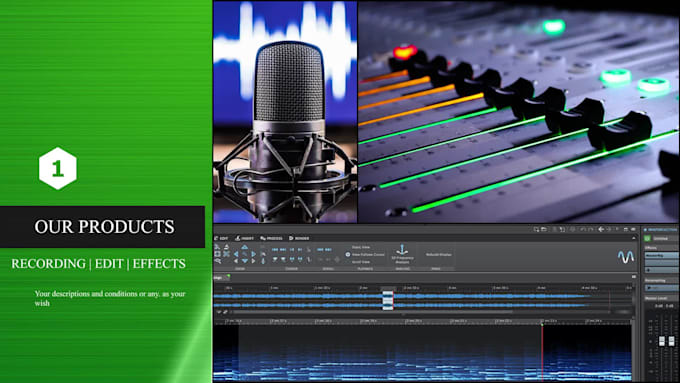Click the overview horizontal scrollbar

tap(373, 312)
